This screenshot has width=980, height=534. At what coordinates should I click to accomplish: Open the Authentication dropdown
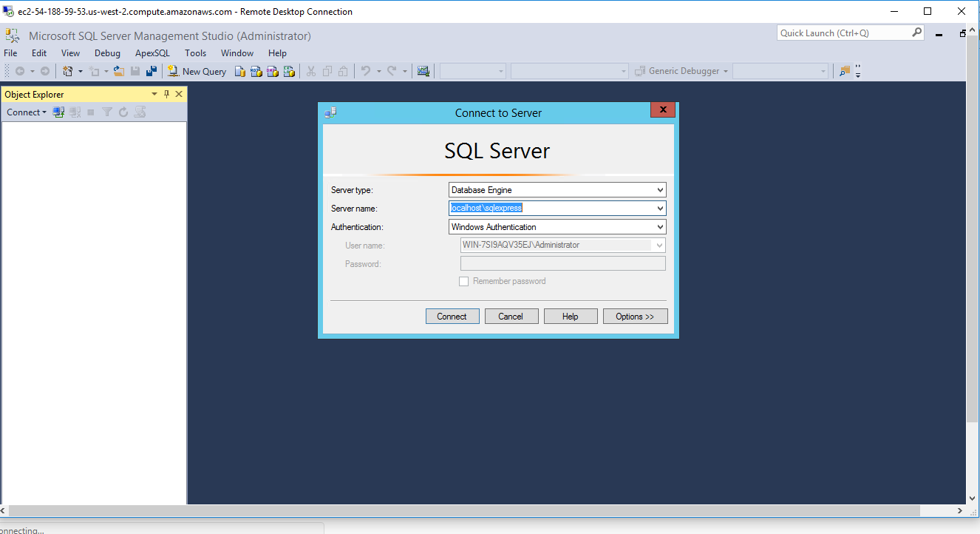pos(659,226)
